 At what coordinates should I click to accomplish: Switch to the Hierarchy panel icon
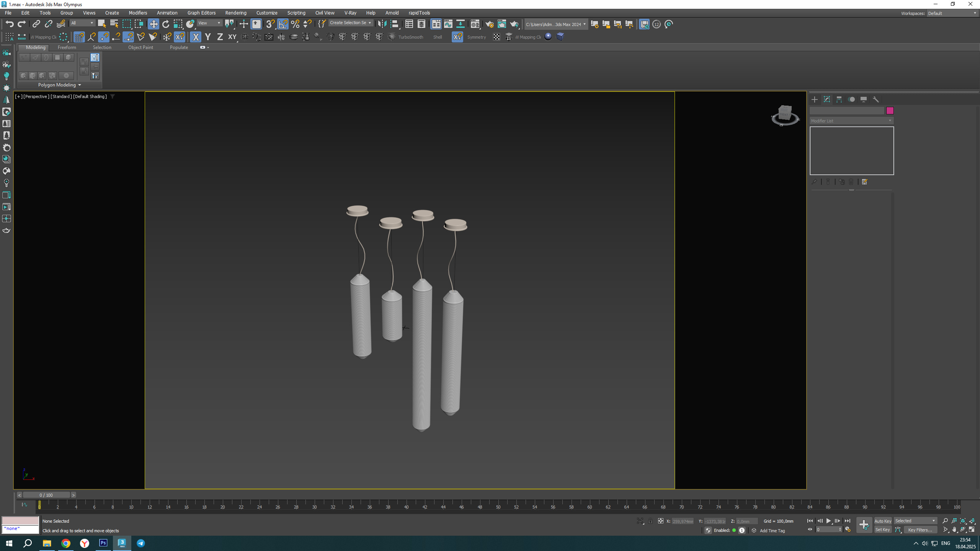coord(839,99)
